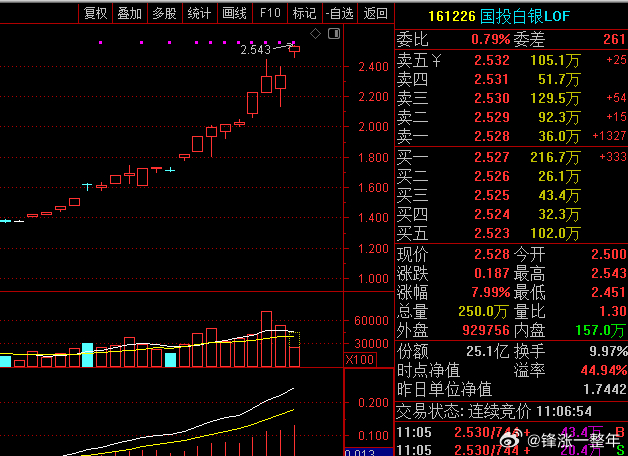Click the latest candlestick near 2.543
Screen dimensions: 628x456
click(295, 50)
